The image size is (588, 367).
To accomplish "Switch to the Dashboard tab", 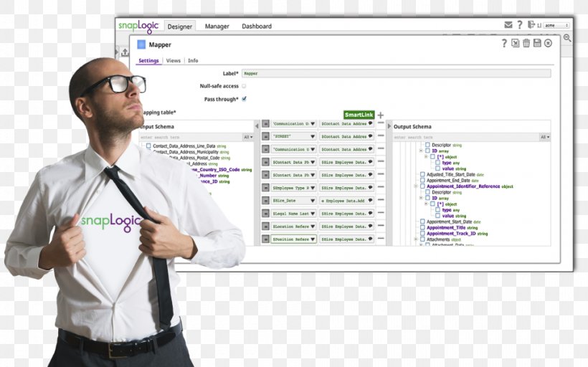I will tap(257, 27).
